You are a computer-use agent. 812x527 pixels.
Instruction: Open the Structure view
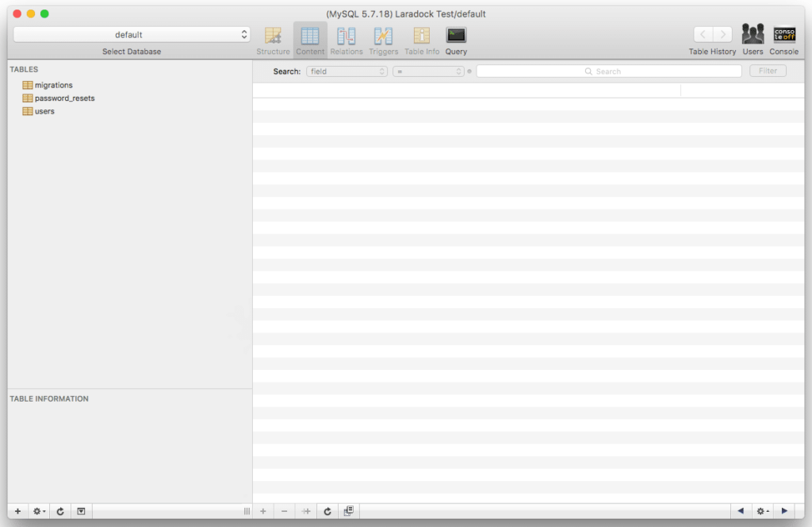click(273, 40)
